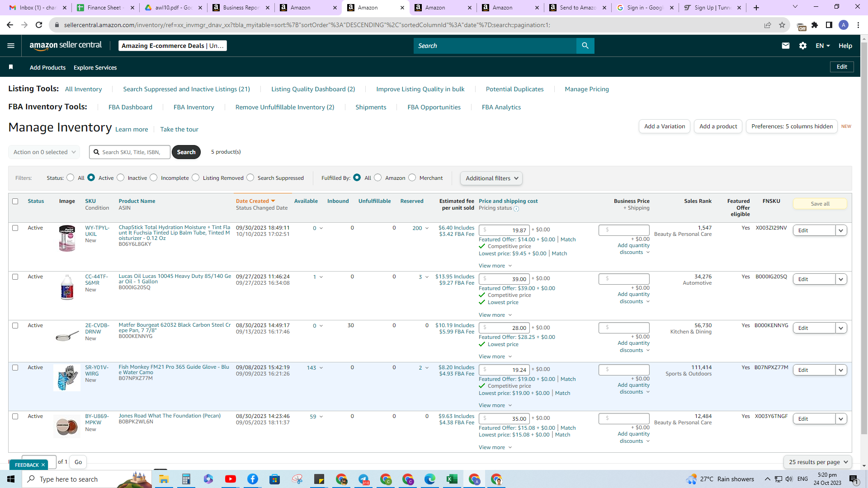Expand View more for Lucas Oil row
Screen dimensions: 868x488
[495, 315]
